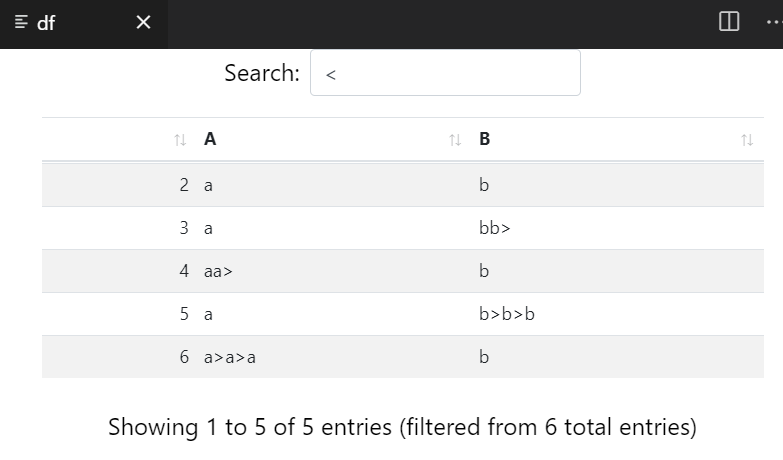Click the Search input field
Screen dimensions: 783x460
tap(445, 73)
